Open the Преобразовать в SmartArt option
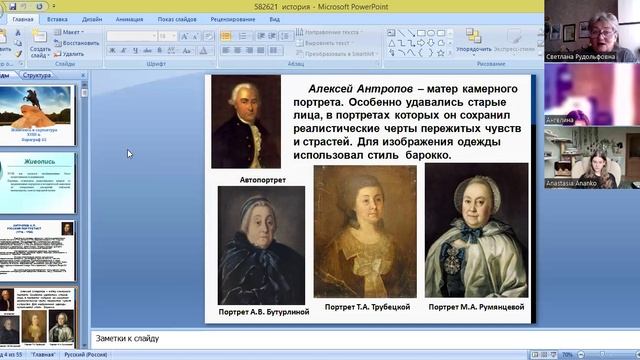Screen dimensions: 640x360 [x=336, y=53]
